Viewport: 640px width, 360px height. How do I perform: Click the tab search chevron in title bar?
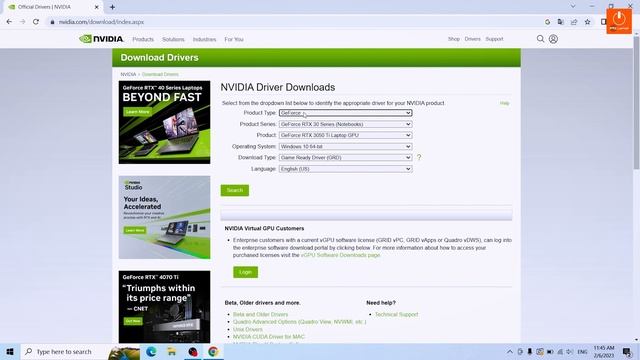(573, 7)
